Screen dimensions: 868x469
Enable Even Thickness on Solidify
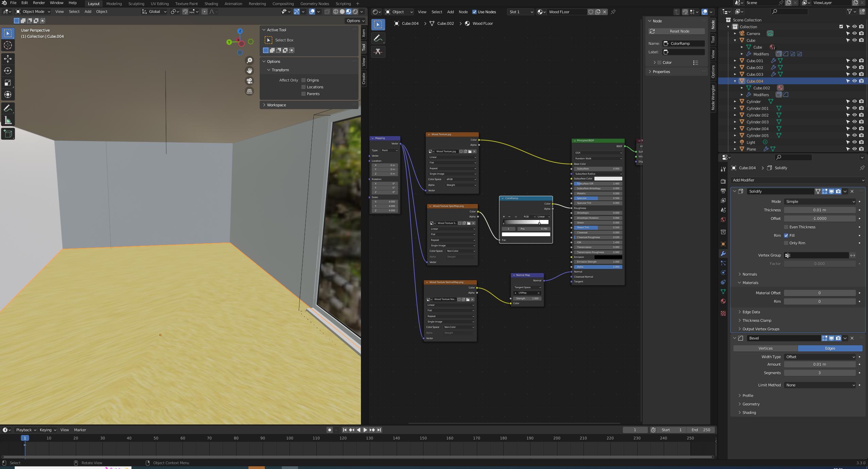point(786,227)
